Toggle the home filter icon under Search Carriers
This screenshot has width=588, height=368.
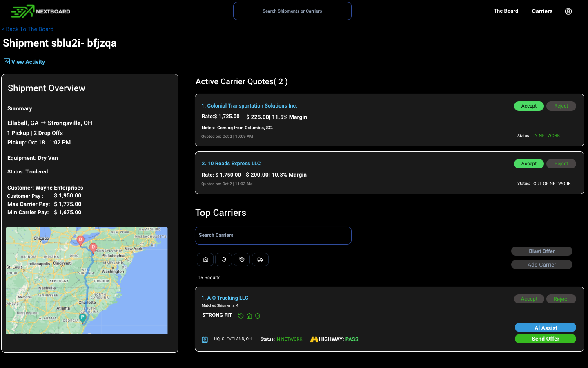click(x=205, y=260)
